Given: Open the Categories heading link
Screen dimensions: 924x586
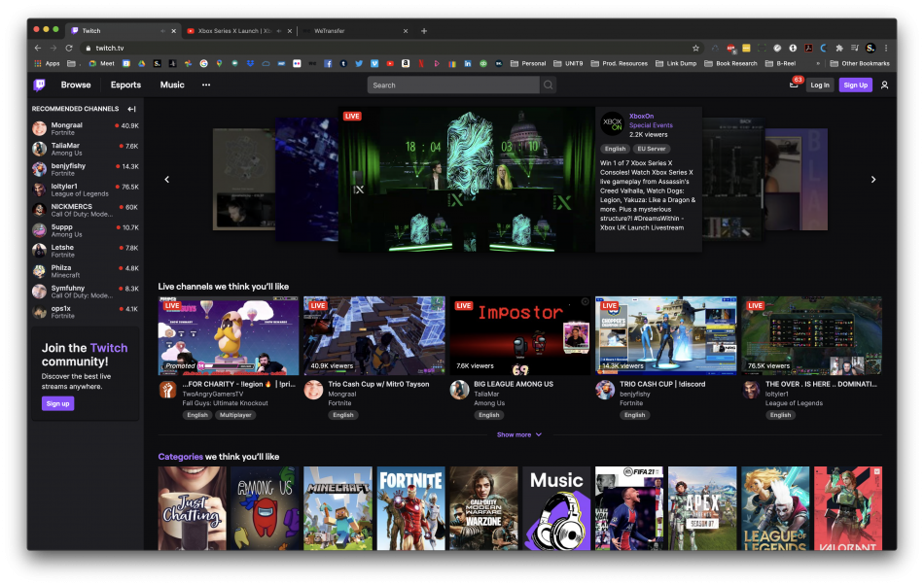Looking at the screenshot, I should (x=180, y=457).
